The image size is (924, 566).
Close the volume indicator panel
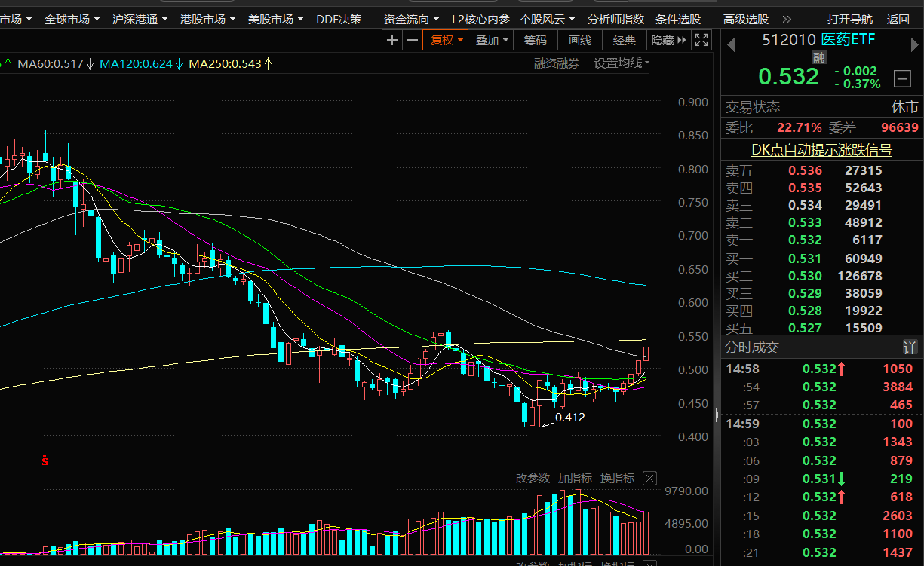tap(649, 479)
